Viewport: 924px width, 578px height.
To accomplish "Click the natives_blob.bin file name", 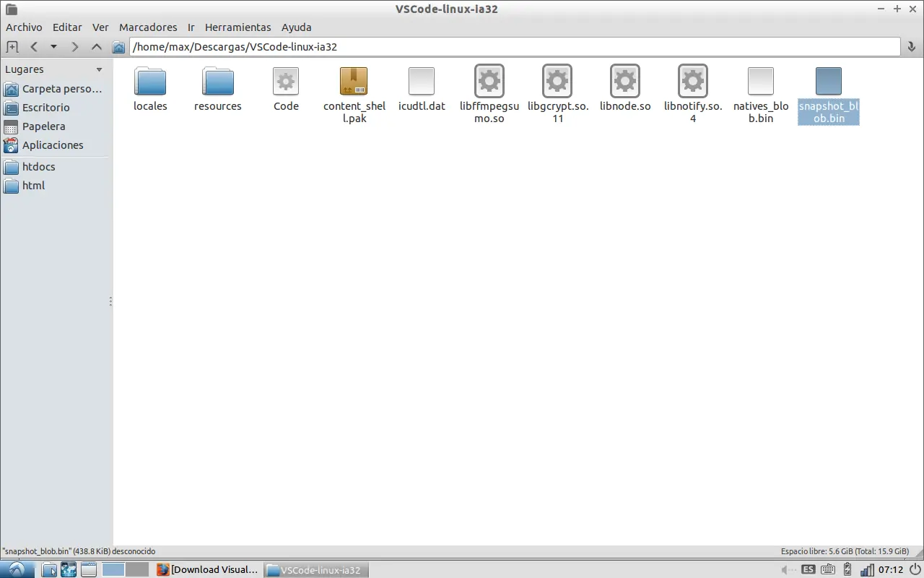I will point(761,112).
